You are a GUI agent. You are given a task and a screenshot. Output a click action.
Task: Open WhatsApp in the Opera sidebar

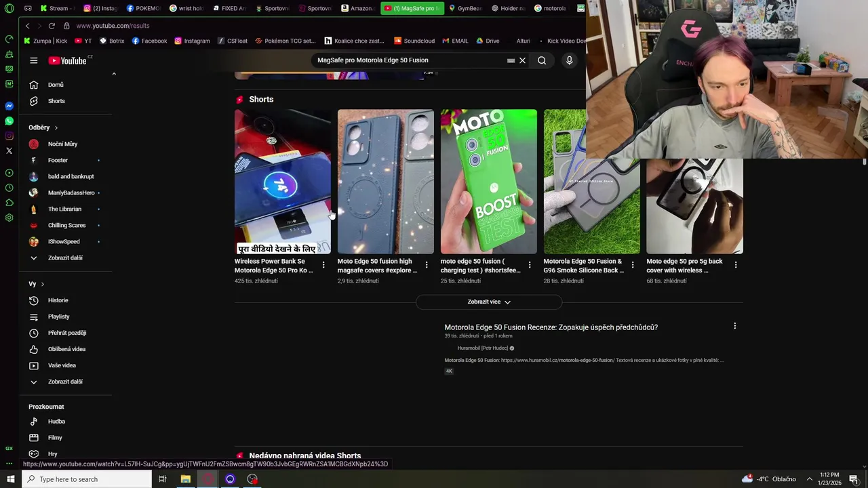(x=9, y=121)
